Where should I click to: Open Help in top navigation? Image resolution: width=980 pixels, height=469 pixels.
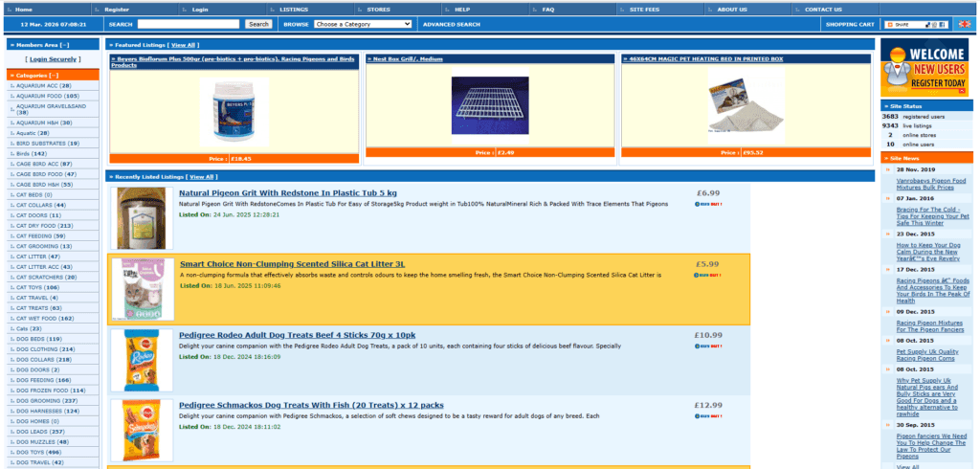(x=462, y=10)
